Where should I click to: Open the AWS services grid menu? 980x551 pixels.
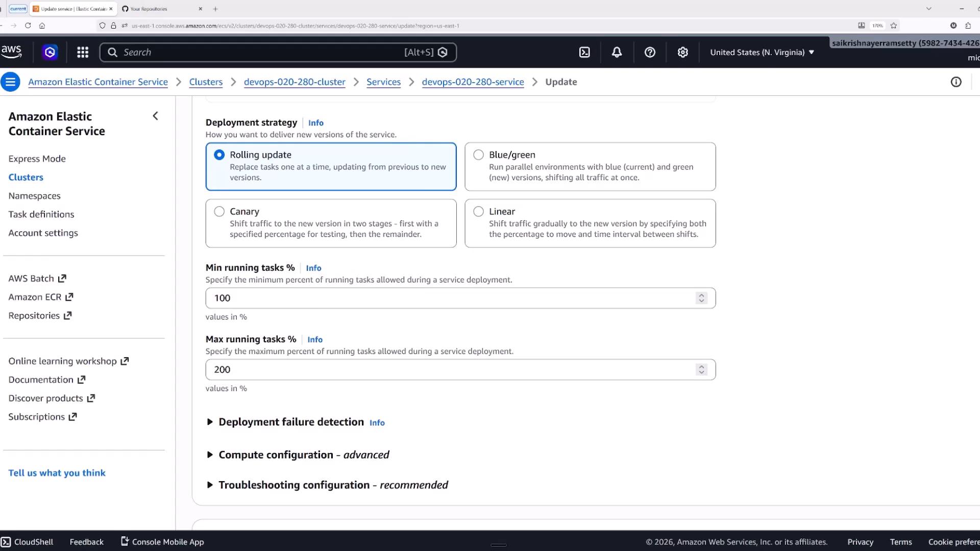click(83, 52)
